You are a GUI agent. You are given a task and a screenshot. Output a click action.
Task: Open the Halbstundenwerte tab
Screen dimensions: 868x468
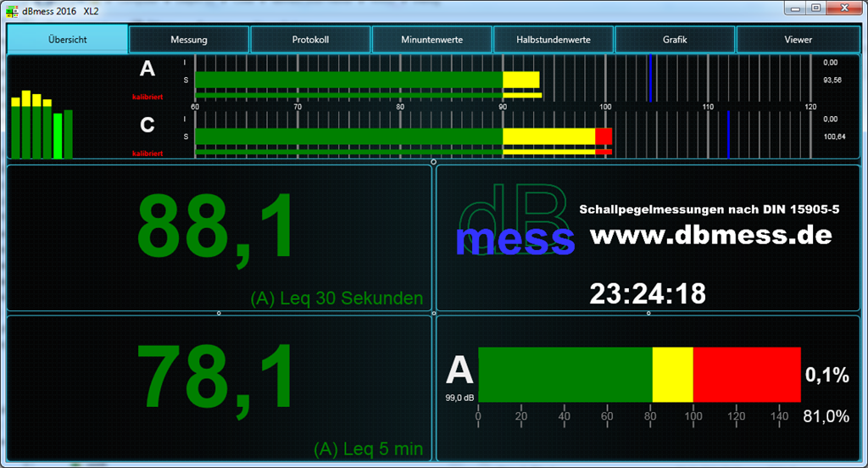click(553, 40)
